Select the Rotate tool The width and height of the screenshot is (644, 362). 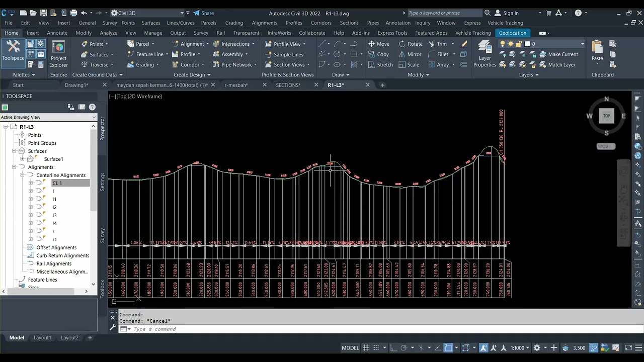point(411,44)
